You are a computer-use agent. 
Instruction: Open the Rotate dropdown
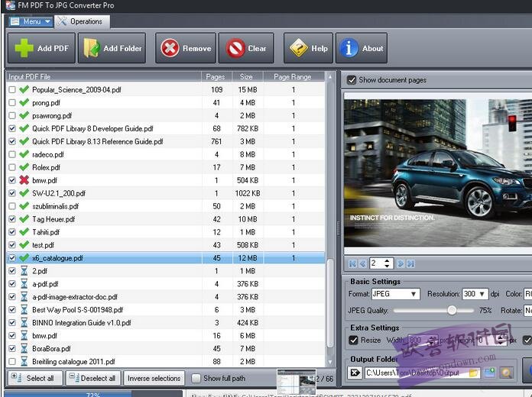(x=528, y=310)
